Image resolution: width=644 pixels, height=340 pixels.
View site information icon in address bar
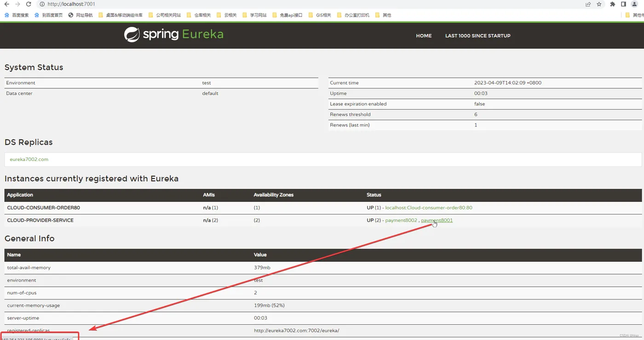pos(42,4)
